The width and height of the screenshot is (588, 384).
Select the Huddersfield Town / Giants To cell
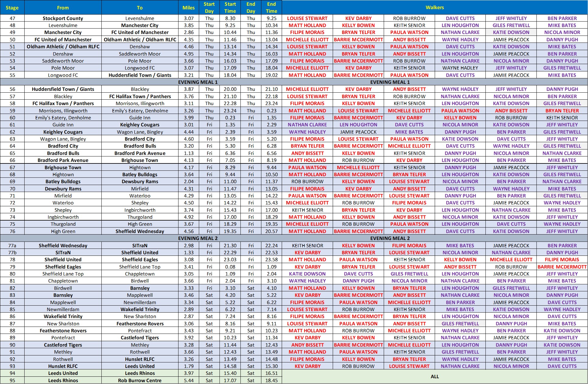[140, 75]
